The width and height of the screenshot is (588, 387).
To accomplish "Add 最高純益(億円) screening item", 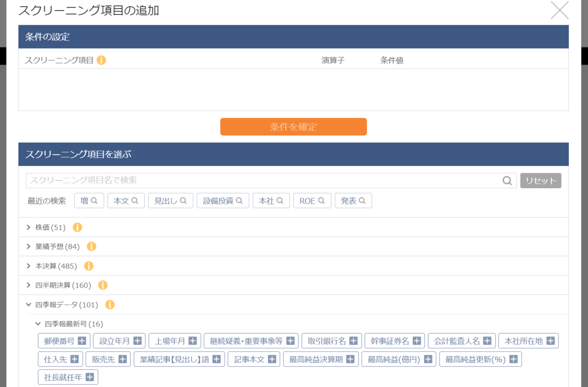I will [x=428, y=359].
